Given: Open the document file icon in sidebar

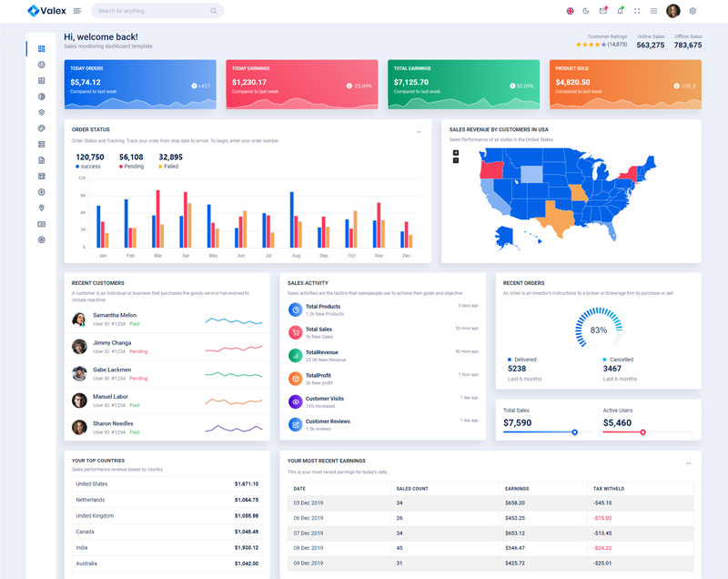Looking at the screenshot, I should click(x=41, y=160).
